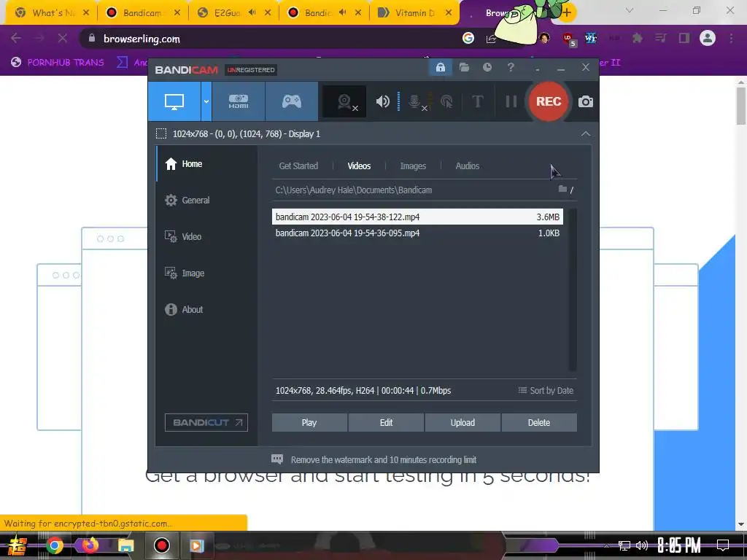Select Screen Recording mode monitor icon

[x=174, y=101]
